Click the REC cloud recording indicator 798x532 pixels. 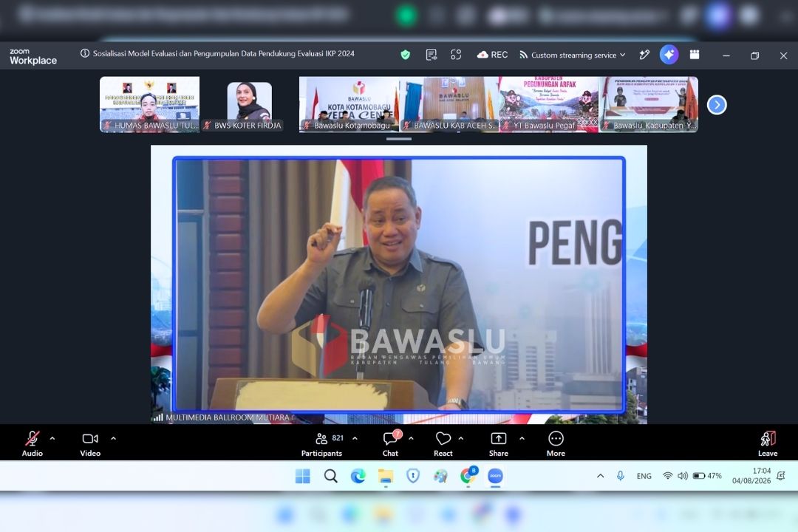pyautogui.click(x=492, y=55)
